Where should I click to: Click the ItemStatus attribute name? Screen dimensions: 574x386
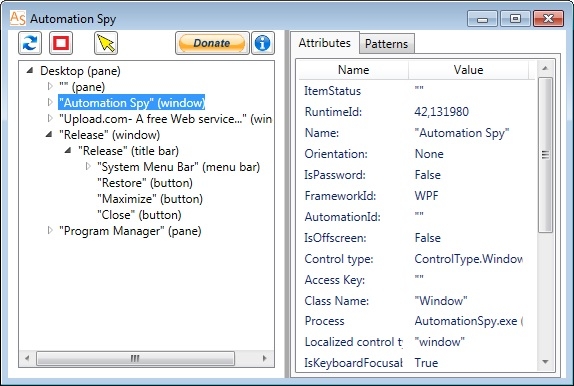pyautogui.click(x=332, y=91)
